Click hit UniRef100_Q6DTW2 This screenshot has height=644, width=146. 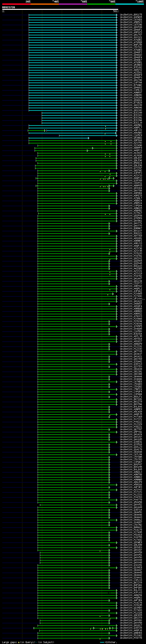131,170
